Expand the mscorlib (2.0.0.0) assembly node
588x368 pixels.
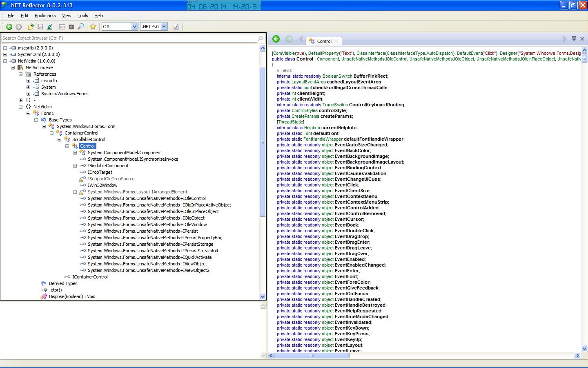[x=5, y=48]
